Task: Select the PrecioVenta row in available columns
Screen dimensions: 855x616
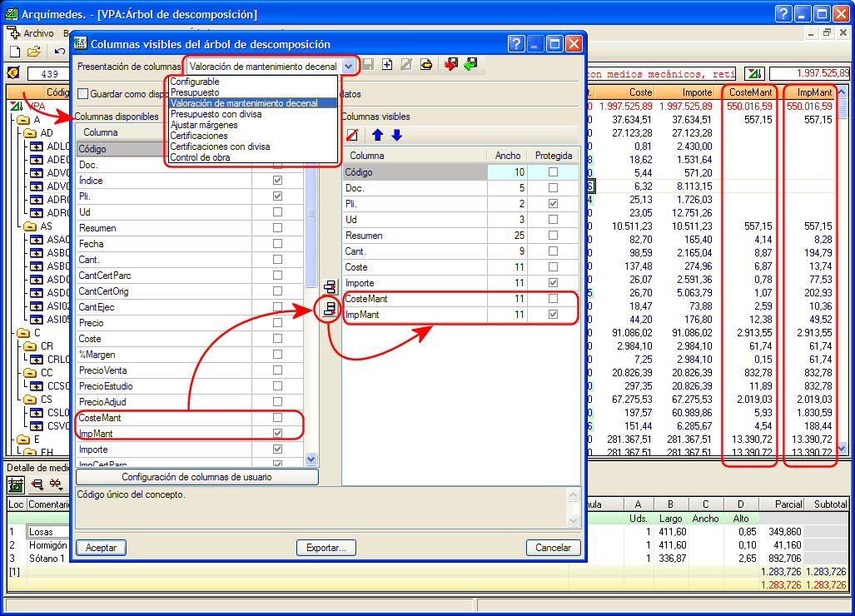Action: [x=189, y=370]
